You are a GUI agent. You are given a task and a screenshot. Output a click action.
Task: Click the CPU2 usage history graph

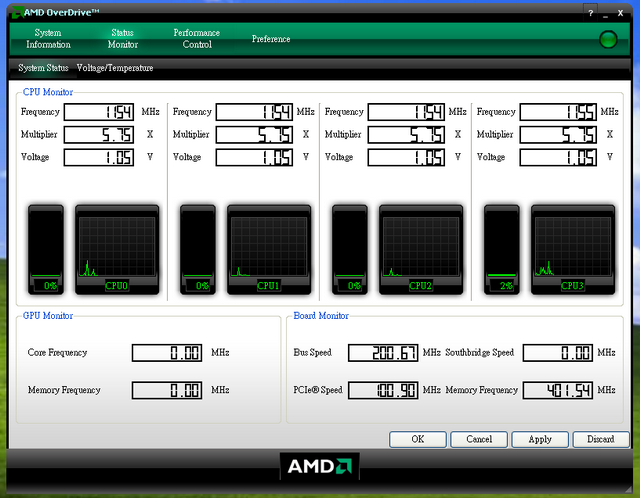421,246
